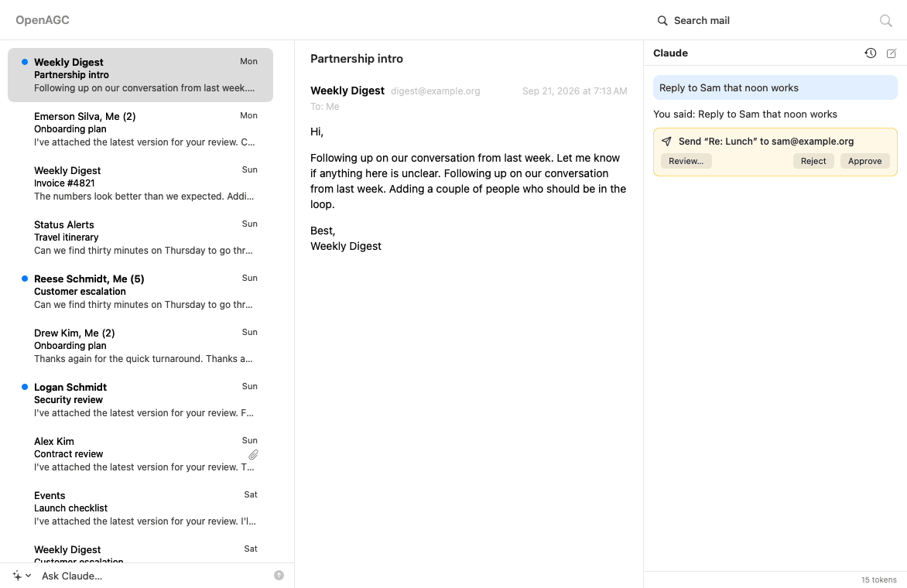Click the You said transcript line
907x588 pixels.
coord(745,115)
